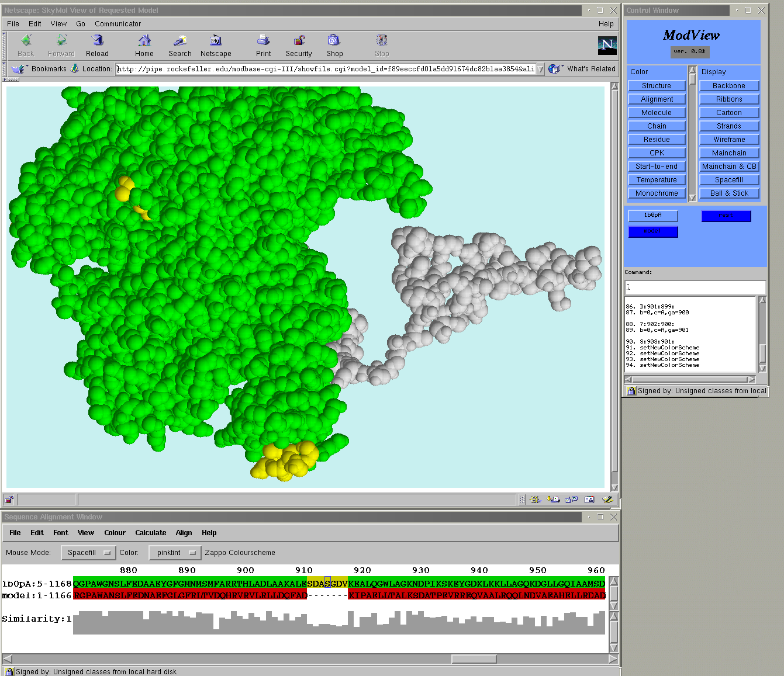The width and height of the screenshot is (784, 676).
Task: Click the Netscape N logo icon
Action: [607, 45]
